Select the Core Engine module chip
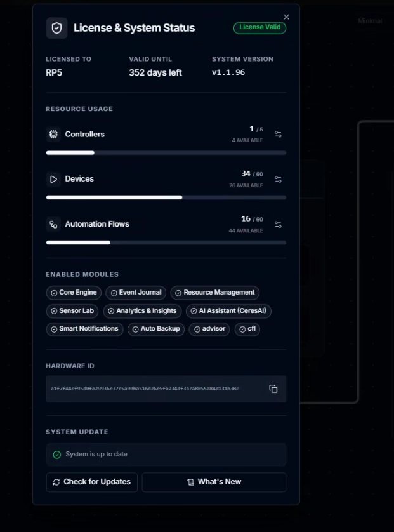This screenshot has width=394, height=532. [x=74, y=293]
